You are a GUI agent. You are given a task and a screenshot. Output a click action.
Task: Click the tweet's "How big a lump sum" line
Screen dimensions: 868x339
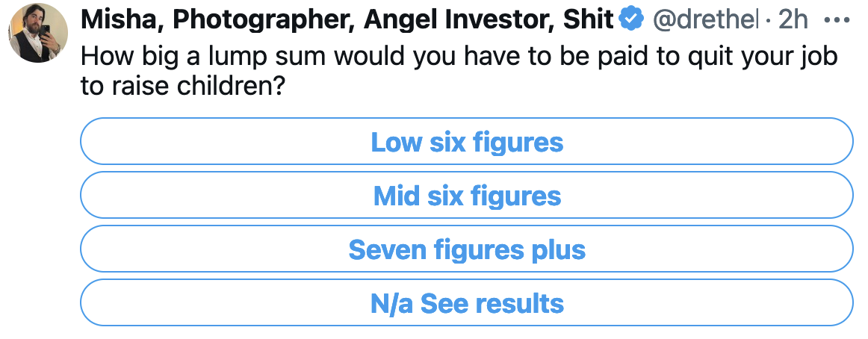point(224,56)
